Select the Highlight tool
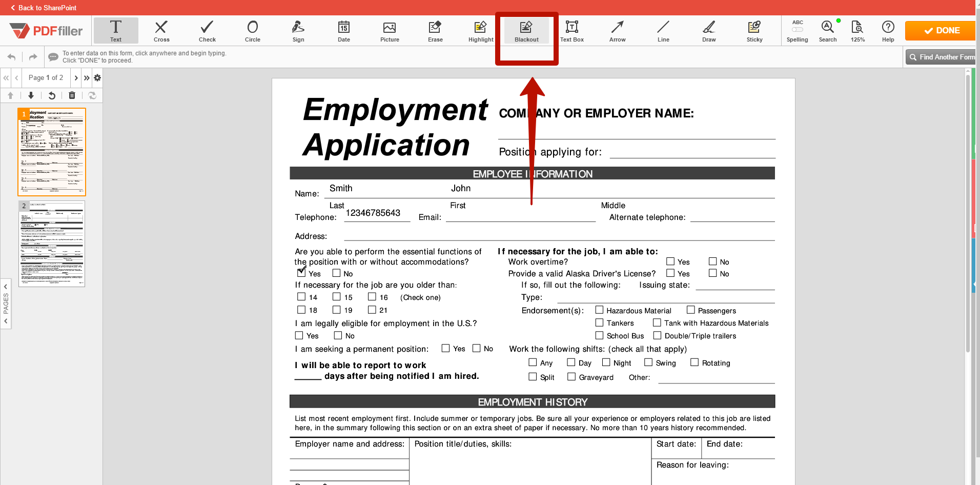980x485 pixels. coord(481,31)
